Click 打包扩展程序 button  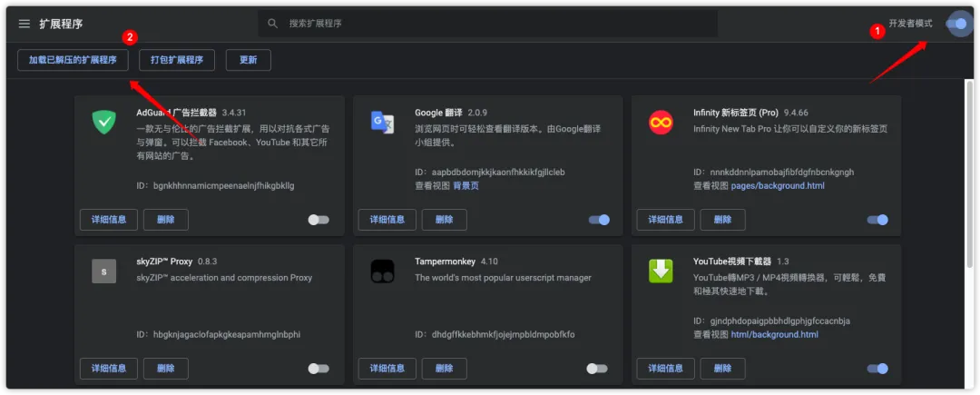(177, 60)
